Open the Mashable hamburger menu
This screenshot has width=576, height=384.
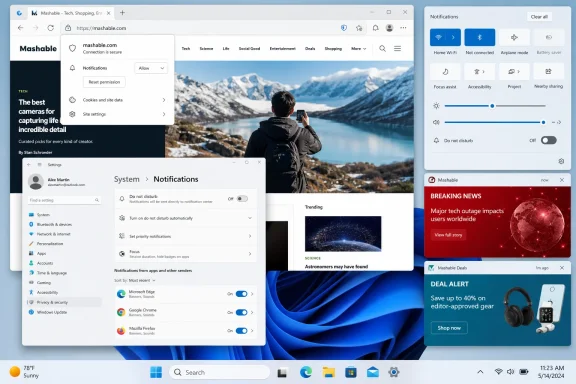397,49
